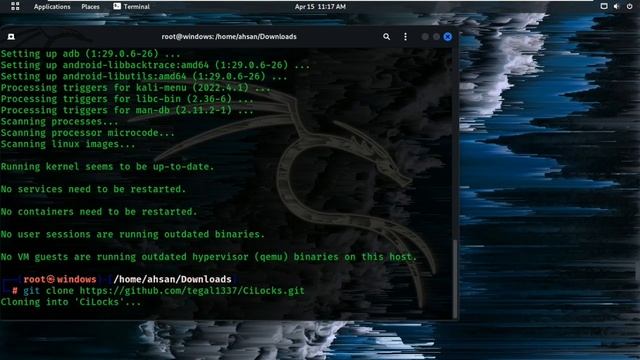Click the terminal vertical scrollbar thumb
The image size is (640, 360).
pos(455,279)
